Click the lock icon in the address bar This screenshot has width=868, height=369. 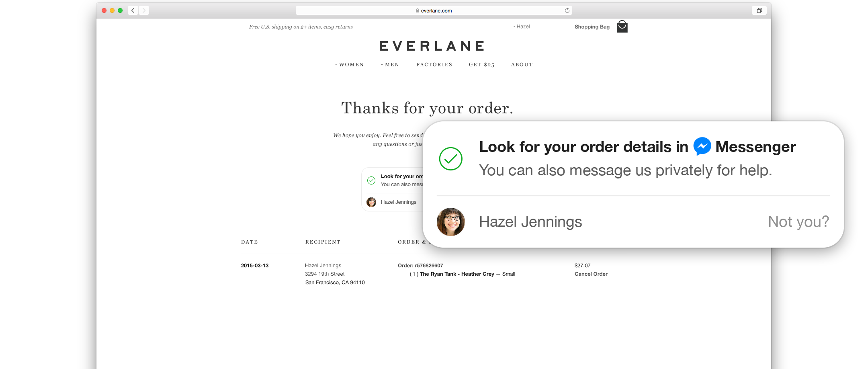[x=418, y=11]
